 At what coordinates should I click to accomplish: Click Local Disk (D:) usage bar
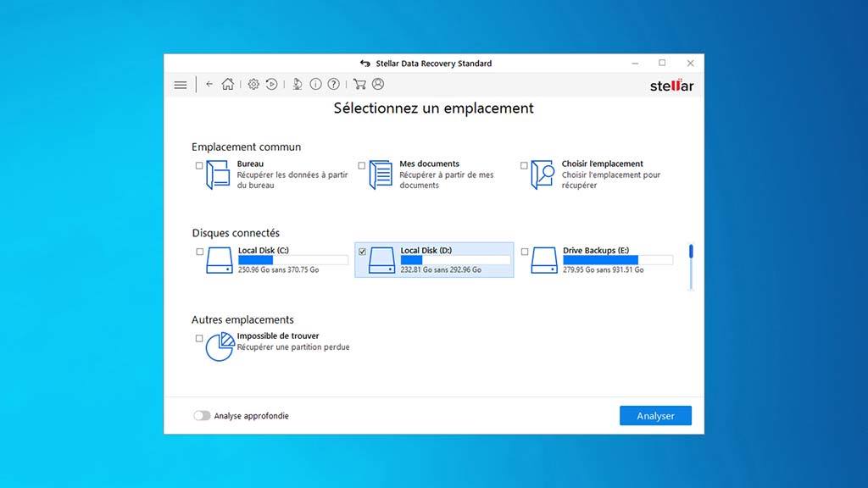coord(455,260)
